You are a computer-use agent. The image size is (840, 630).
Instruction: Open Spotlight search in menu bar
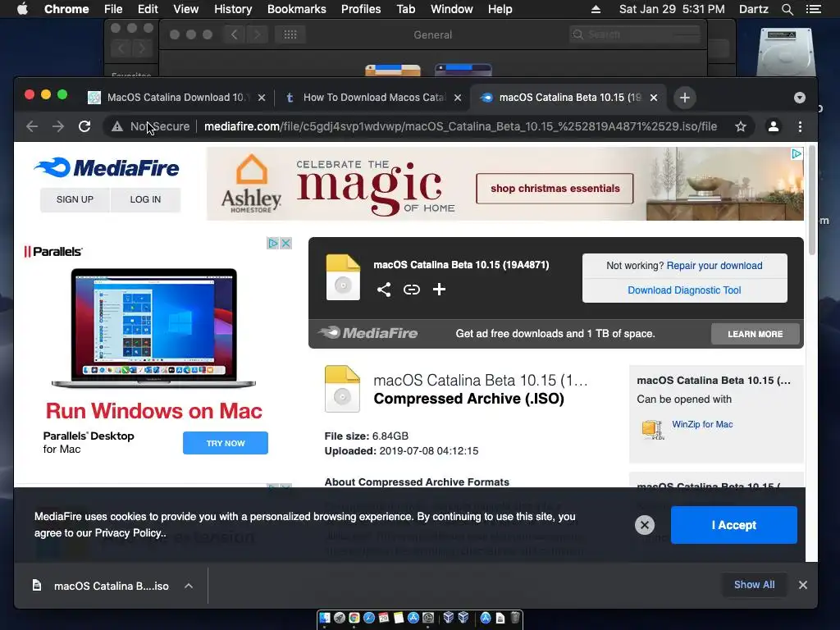(787, 9)
